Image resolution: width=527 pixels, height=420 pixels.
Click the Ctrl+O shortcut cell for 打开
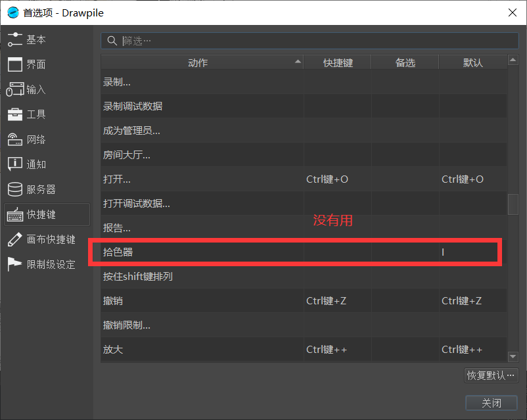338,179
